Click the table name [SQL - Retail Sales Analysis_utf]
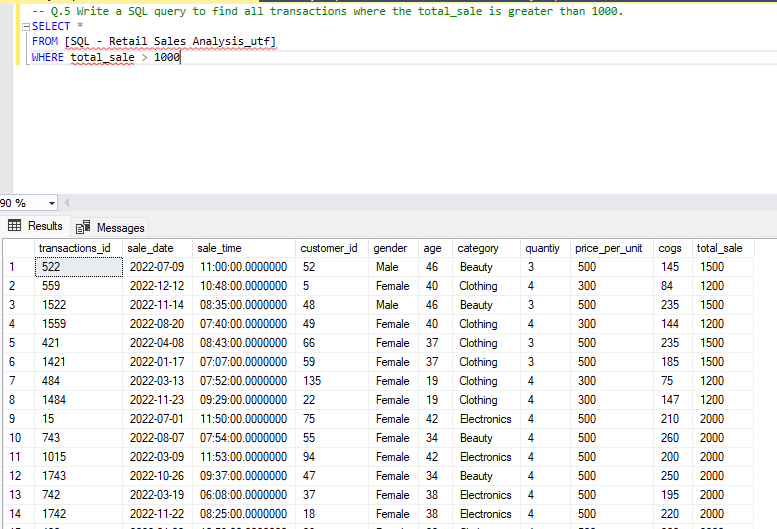Screen dimensions: 777x529 point(170,42)
